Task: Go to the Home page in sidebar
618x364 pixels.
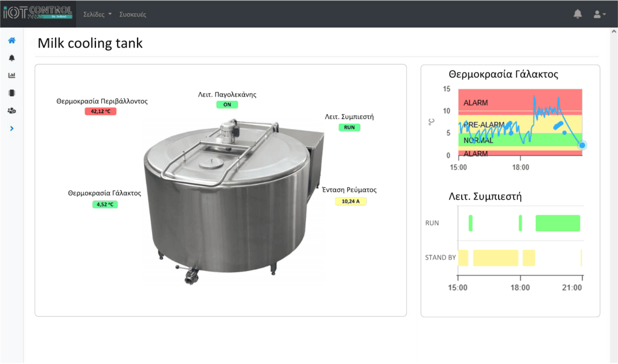Action: (x=11, y=40)
